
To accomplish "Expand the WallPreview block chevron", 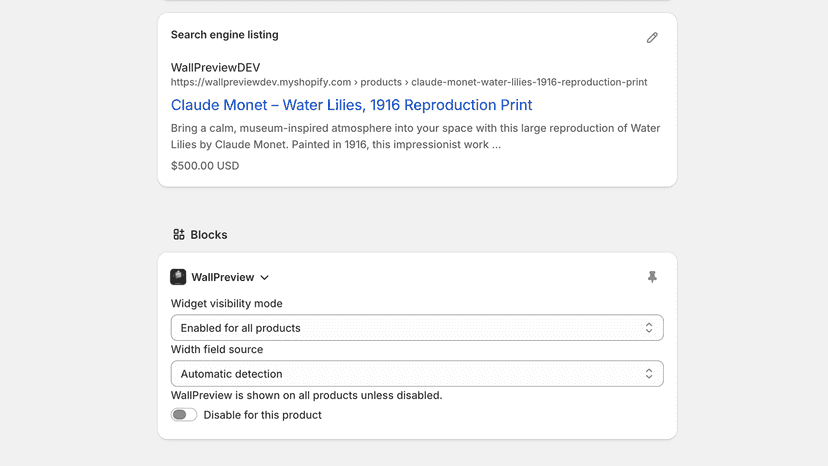I will coord(265,277).
